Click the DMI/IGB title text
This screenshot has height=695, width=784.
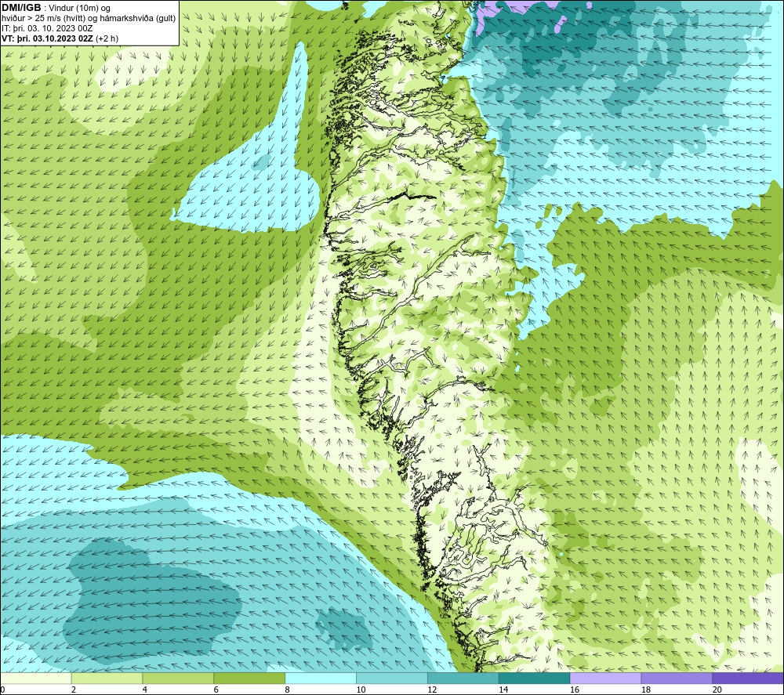click(21, 8)
